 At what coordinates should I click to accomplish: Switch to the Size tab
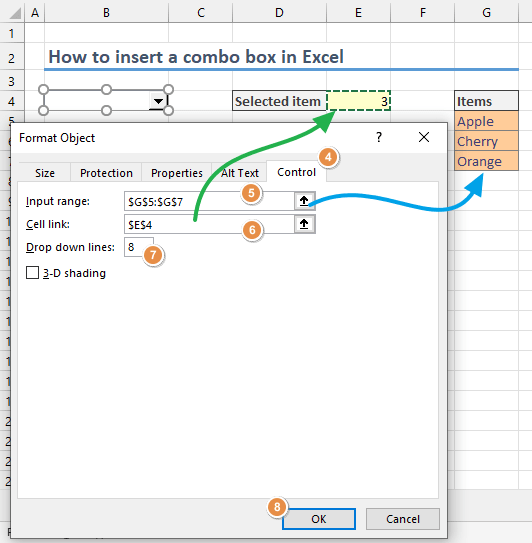(45, 173)
